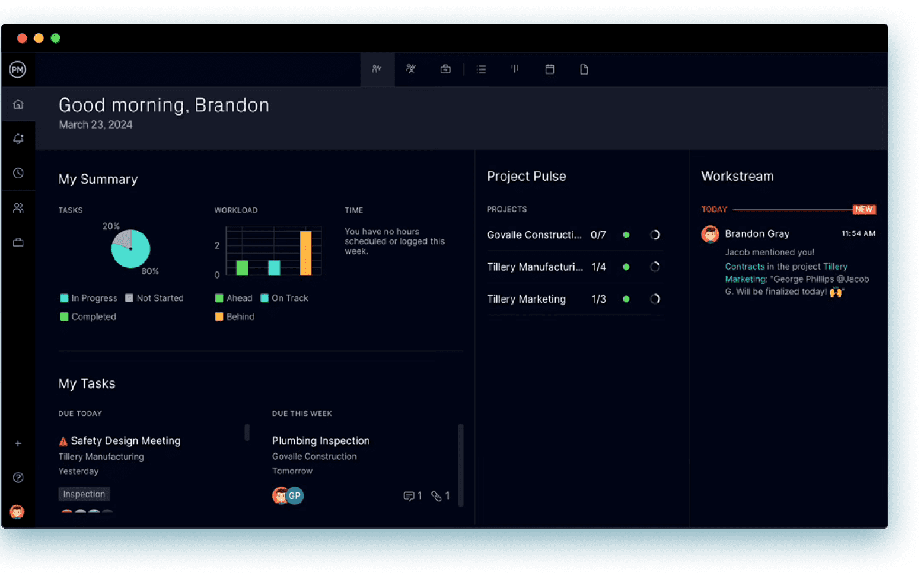Open the kanban board view icon
This screenshot has width=924, height=576.
tap(515, 69)
